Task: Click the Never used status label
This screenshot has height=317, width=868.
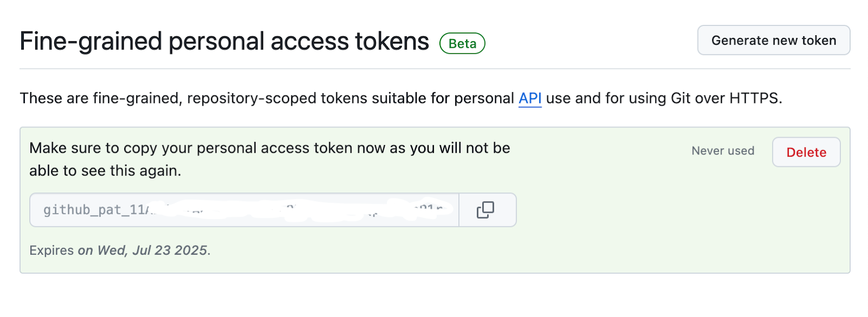Action: (723, 151)
